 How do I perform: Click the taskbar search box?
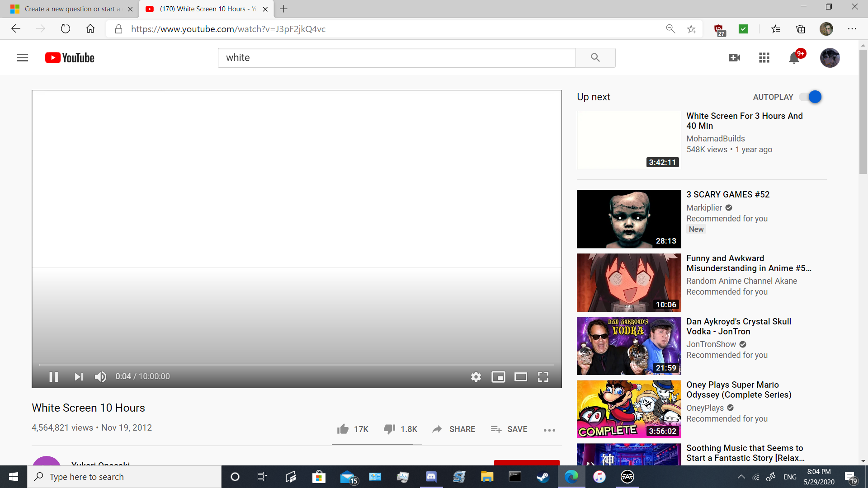pyautogui.click(x=124, y=477)
